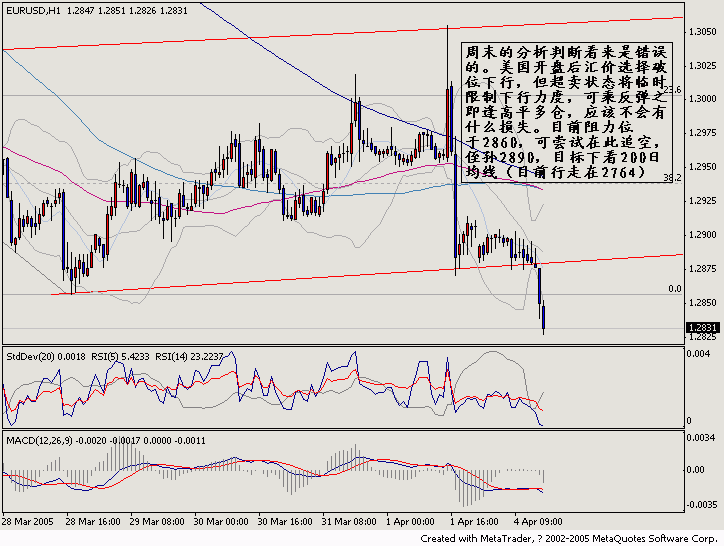Click the 1.2875 price axis label
This screenshot has width=724, height=546.
[702, 269]
